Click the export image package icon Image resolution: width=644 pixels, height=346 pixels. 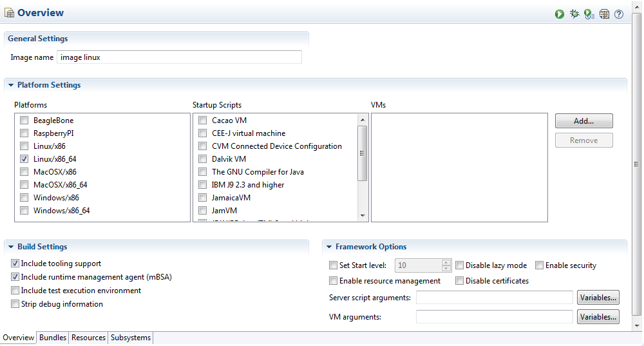click(604, 14)
